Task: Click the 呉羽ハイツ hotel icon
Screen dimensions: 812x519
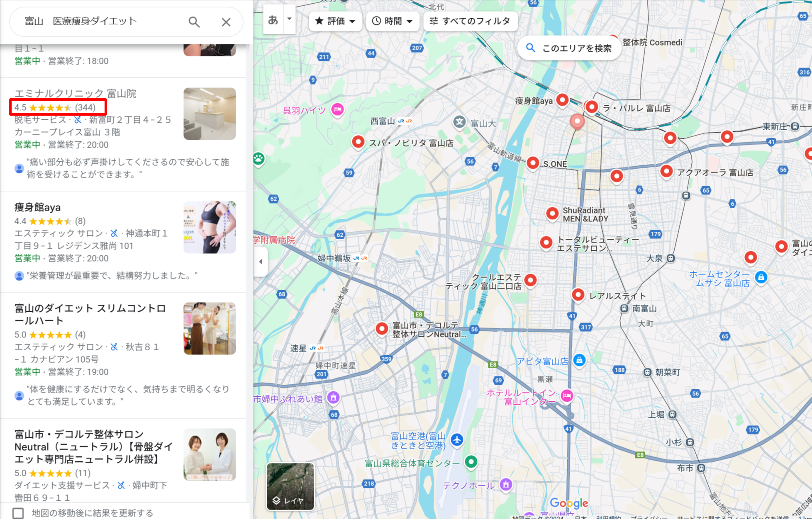Action: [337, 109]
